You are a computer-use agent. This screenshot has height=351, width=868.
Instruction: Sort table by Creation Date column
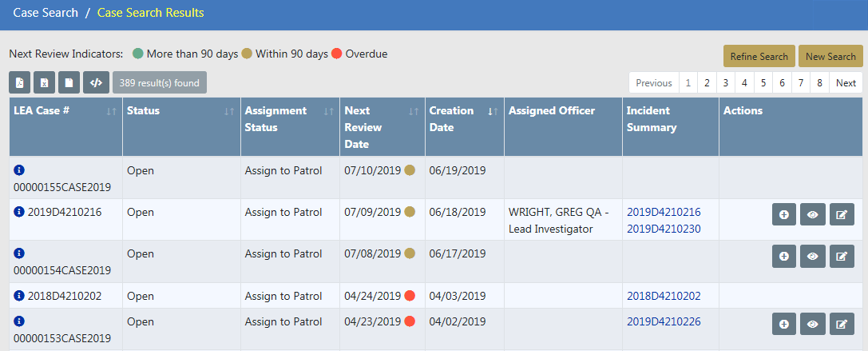point(493,111)
